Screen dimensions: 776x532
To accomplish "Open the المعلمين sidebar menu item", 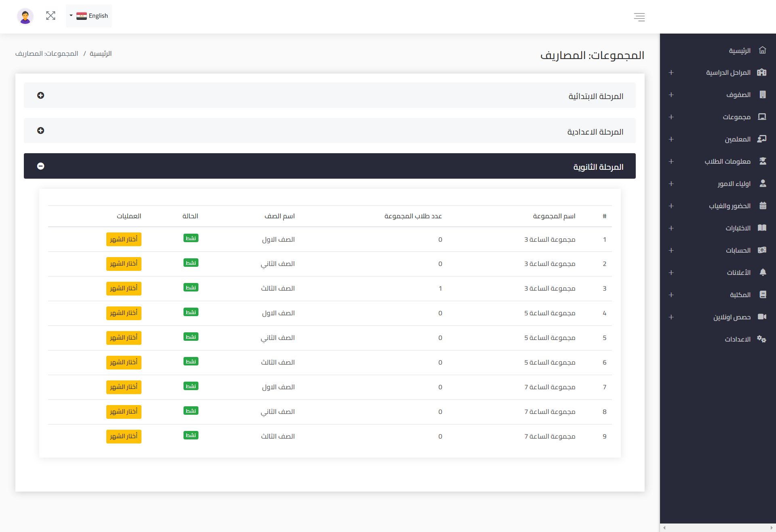I will tap(737, 139).
